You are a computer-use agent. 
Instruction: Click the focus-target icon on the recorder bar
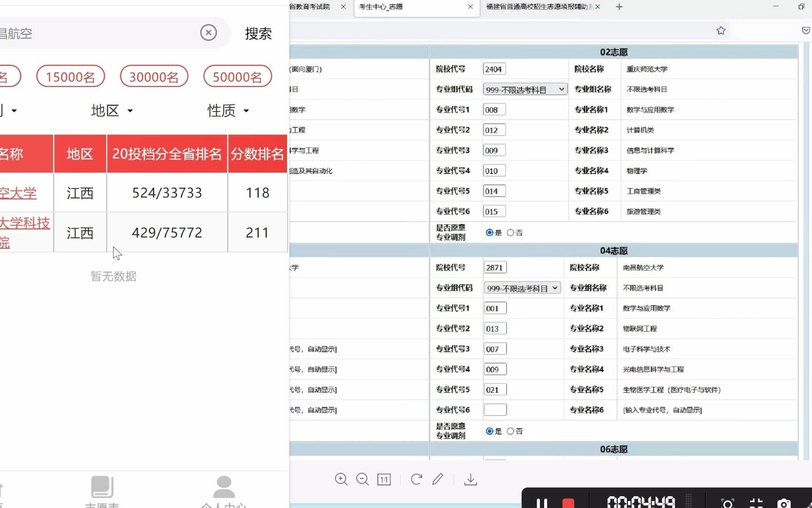(727, 503)
